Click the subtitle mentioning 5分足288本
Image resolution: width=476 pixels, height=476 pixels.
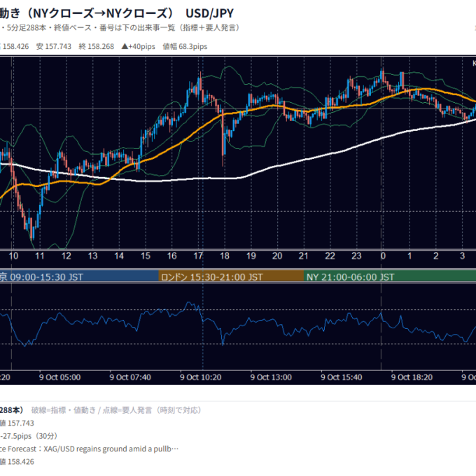(x=120, y=28)
